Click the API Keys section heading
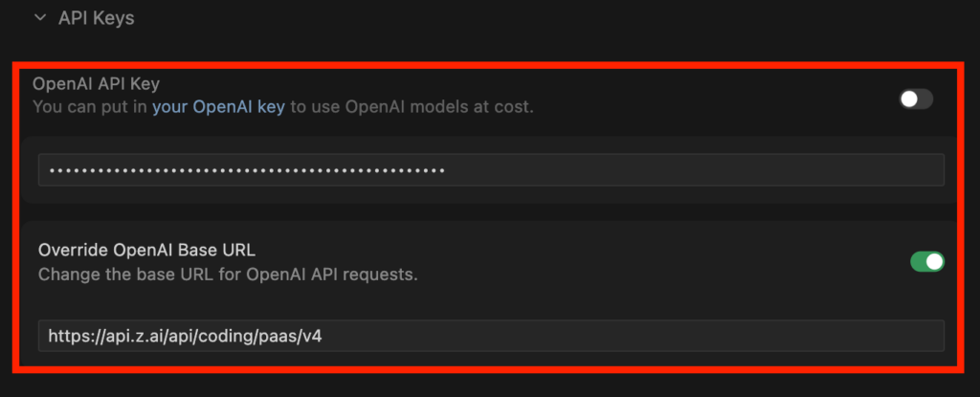Viewport: 980px width, 397px height. (x=96, y=18)
